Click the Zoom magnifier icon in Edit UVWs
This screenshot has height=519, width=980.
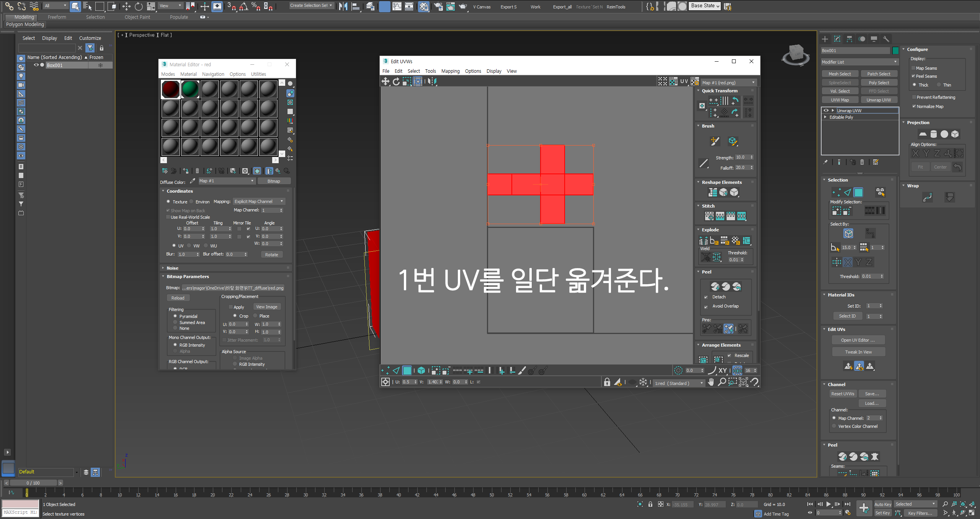click(722, 382)
